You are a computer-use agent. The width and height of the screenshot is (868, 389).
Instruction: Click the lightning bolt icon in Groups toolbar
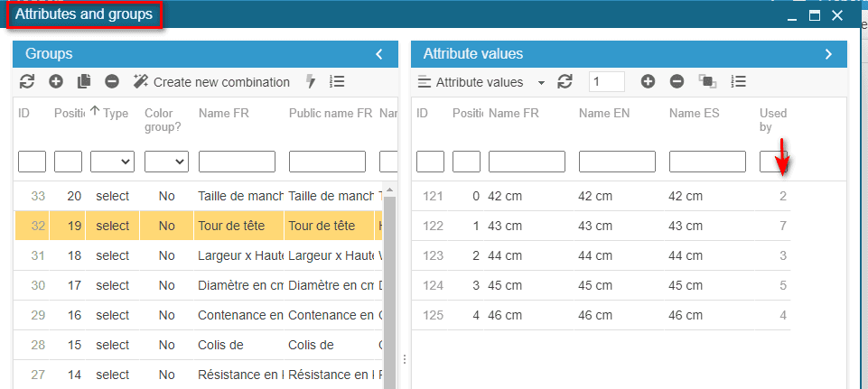pos(311,82)
